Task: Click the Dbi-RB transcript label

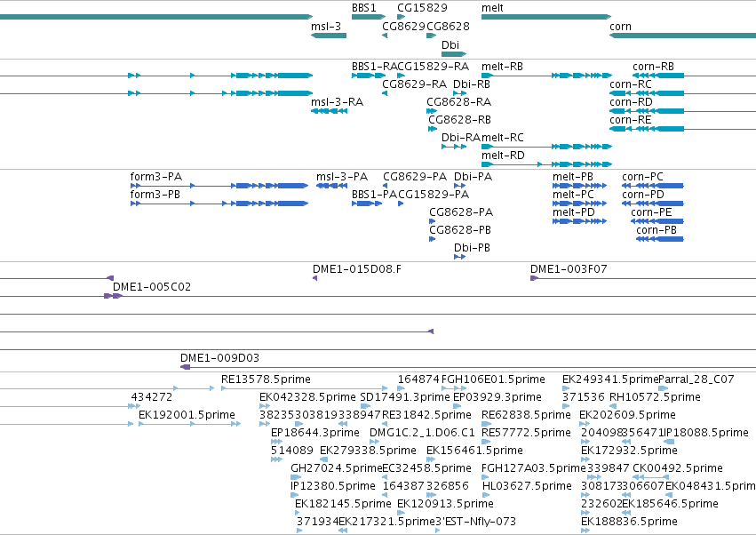Action: [472, 84]
